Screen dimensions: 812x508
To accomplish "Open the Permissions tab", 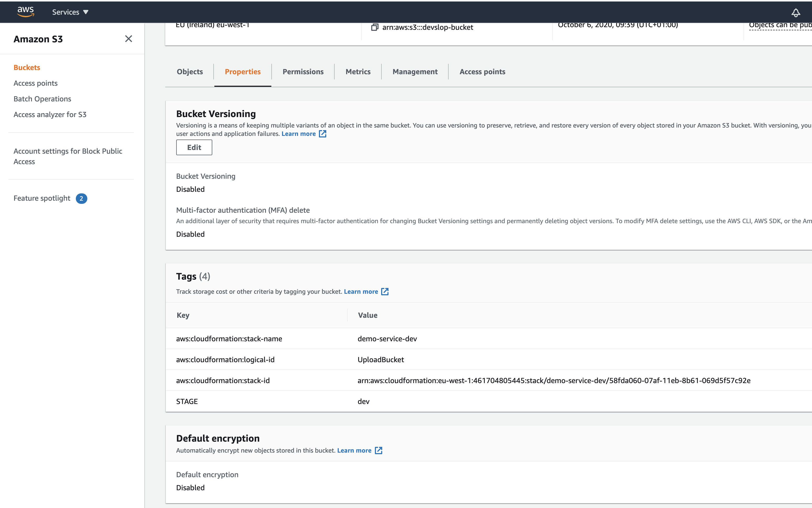I will tap(303, 72).
